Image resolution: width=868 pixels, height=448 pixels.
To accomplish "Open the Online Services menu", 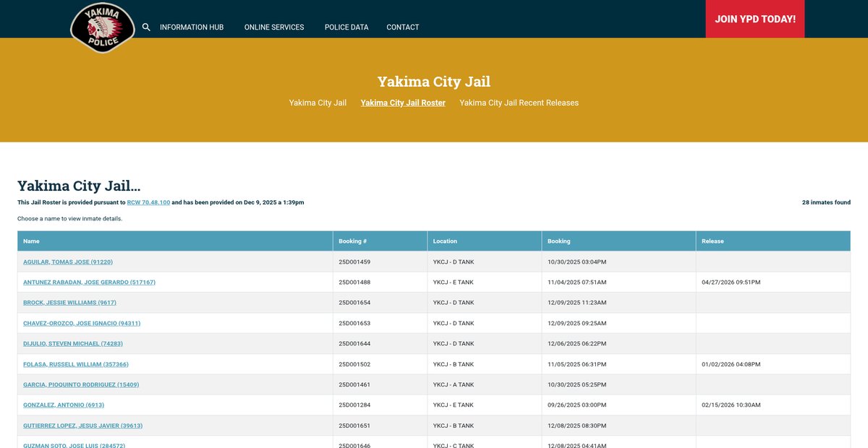I will 274,27.
